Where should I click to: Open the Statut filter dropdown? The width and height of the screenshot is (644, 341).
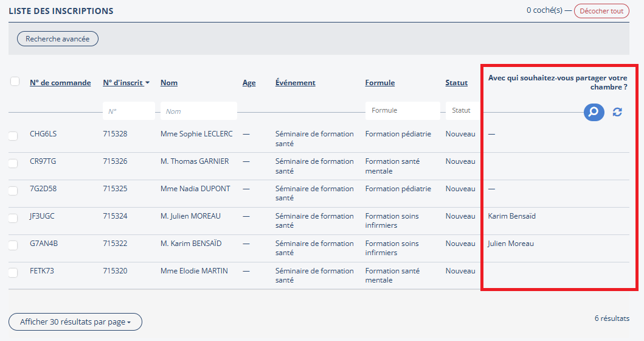[461, 111]
